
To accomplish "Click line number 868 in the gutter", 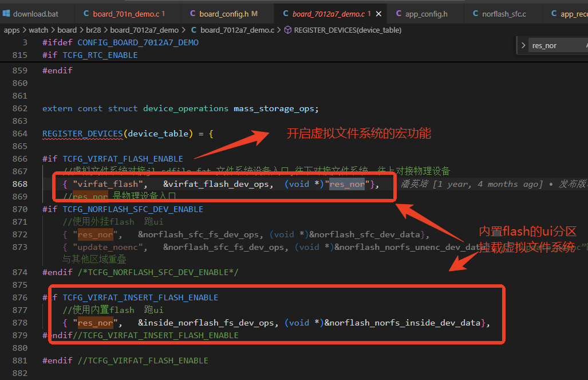I will click(x=20, y=184).
